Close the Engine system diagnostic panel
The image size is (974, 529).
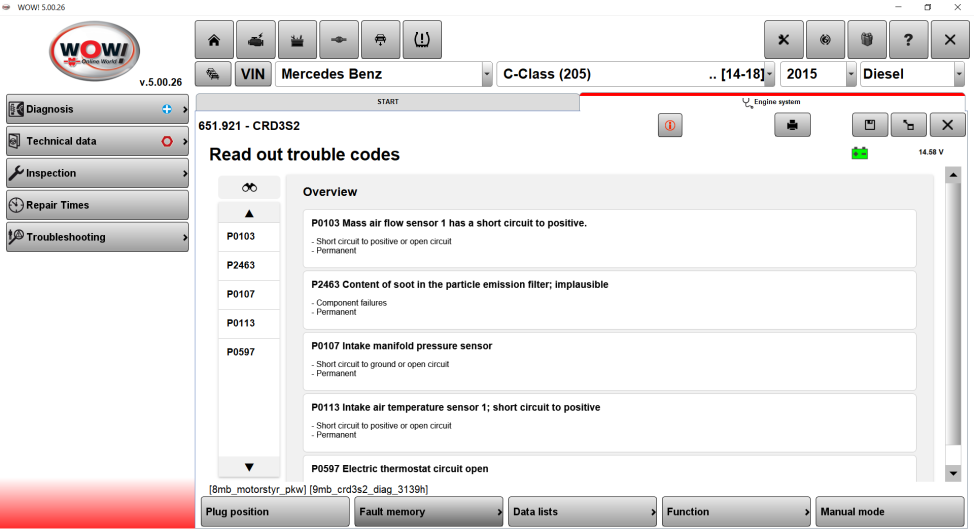(947, 125)
